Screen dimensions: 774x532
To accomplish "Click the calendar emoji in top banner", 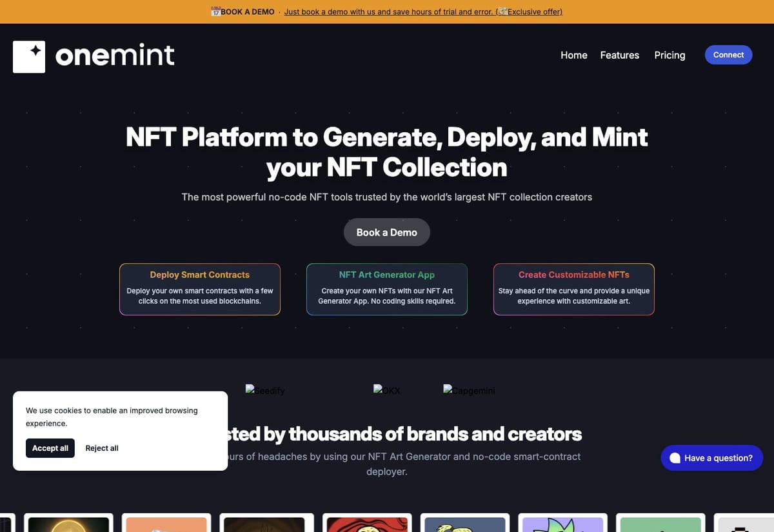I will click(x=215, y=12).
